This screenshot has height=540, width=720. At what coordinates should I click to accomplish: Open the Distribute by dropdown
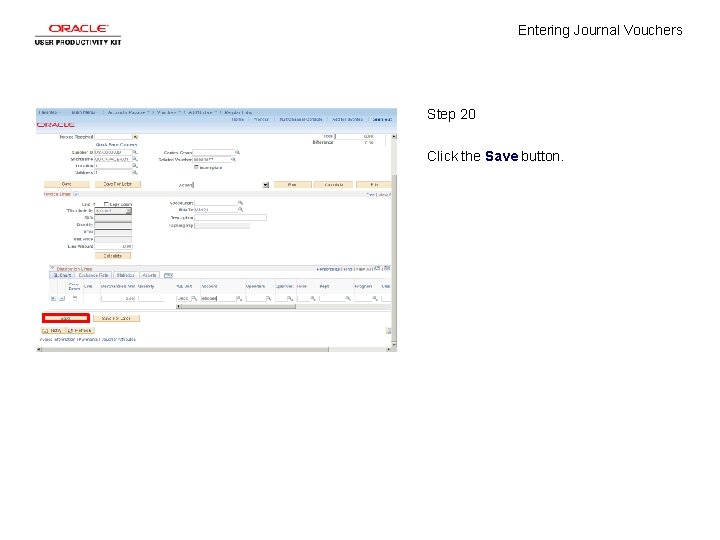113,211
